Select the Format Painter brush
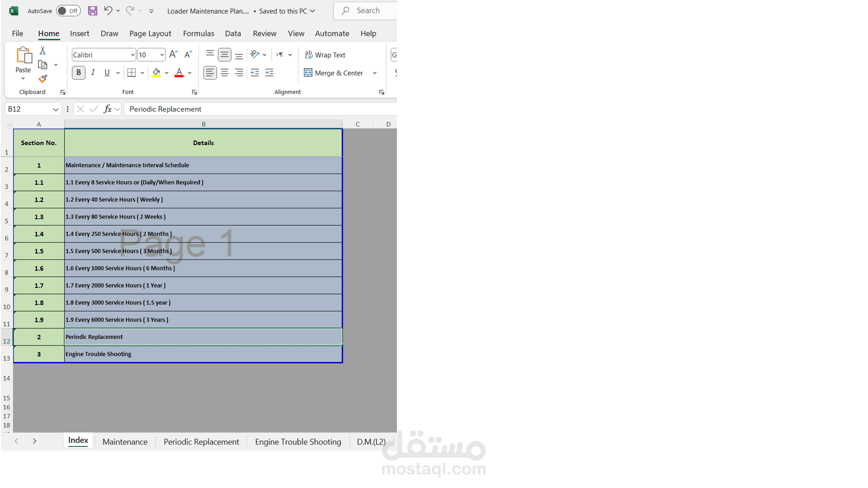Screen dimensions: 868x488 [x=42, y=79]
